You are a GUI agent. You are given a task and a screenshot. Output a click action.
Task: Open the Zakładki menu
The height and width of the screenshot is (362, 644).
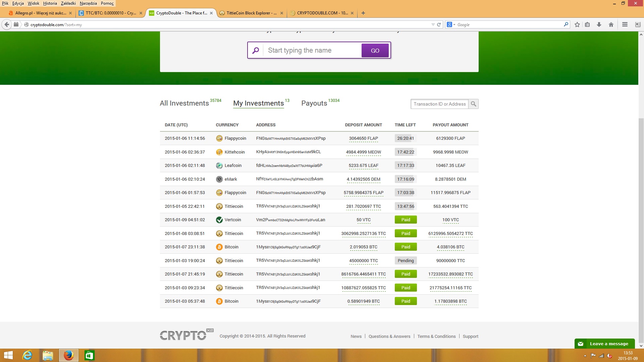[x=68, y=3]
